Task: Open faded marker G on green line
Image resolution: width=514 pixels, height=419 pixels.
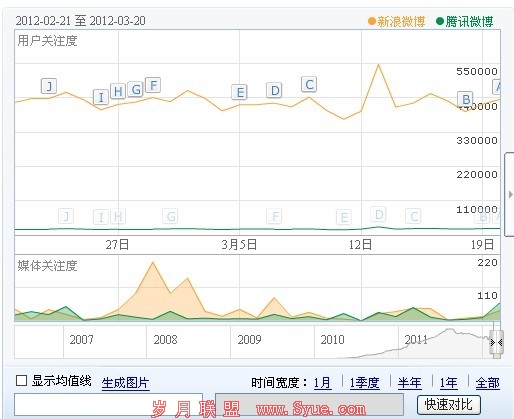Action: [170, 216]
